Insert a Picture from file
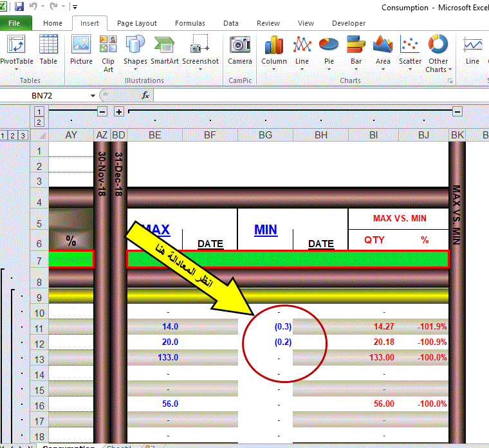The width and height of the screenshot is (489, 448). tap(81, 50)
